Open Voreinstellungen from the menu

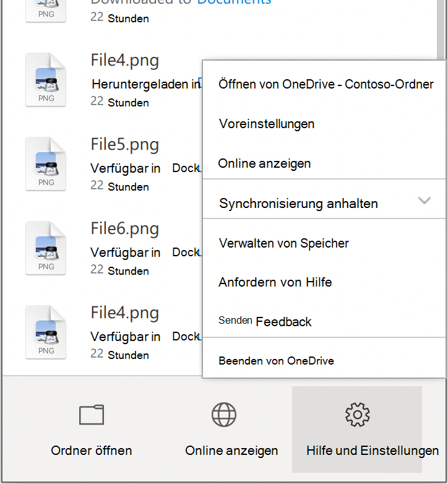click(324, 124)
